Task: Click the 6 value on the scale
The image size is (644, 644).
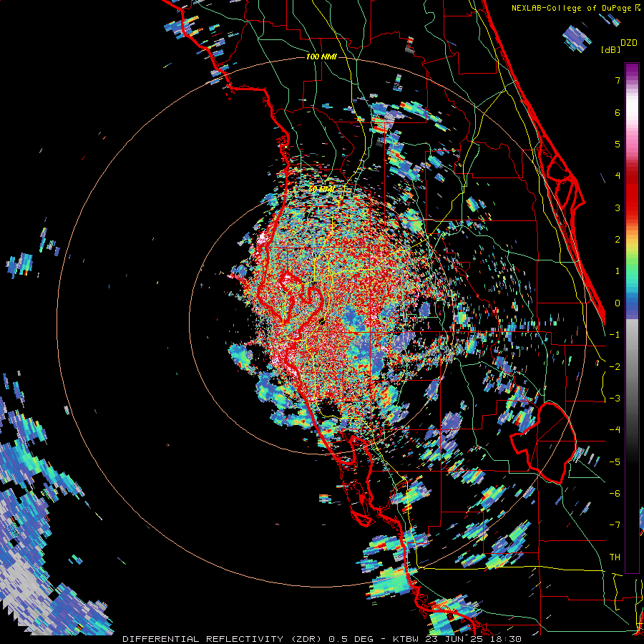Action: (618, 112)
